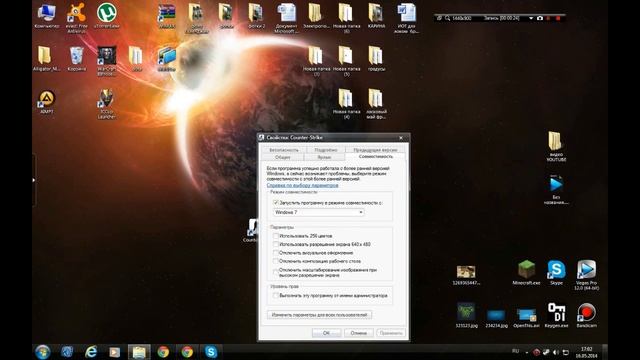Enable run as administrator checkbox
The height and width of the screenshot is (360, 640).
pos(276,295)
